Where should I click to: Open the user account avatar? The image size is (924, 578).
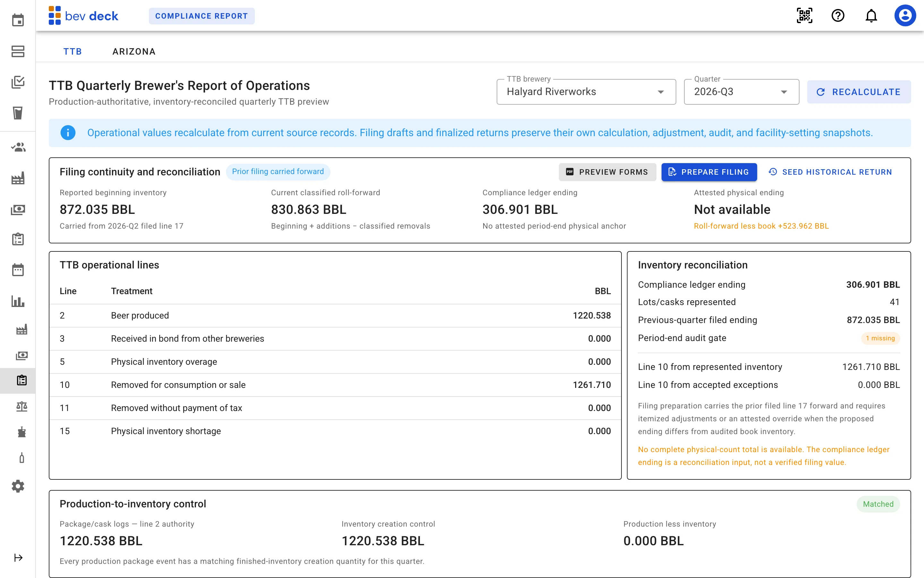pos(905,16)
